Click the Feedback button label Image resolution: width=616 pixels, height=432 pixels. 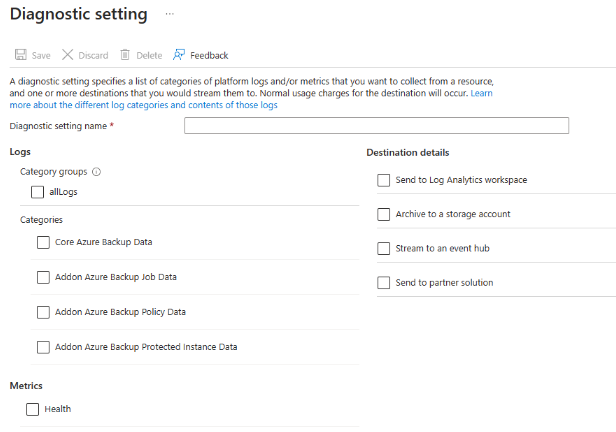point(209,55)
